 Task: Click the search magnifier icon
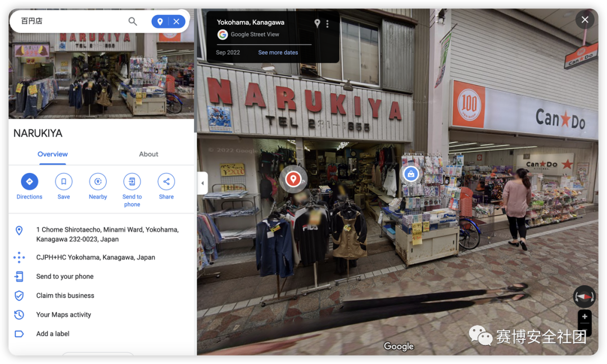(x=133, y=21)
